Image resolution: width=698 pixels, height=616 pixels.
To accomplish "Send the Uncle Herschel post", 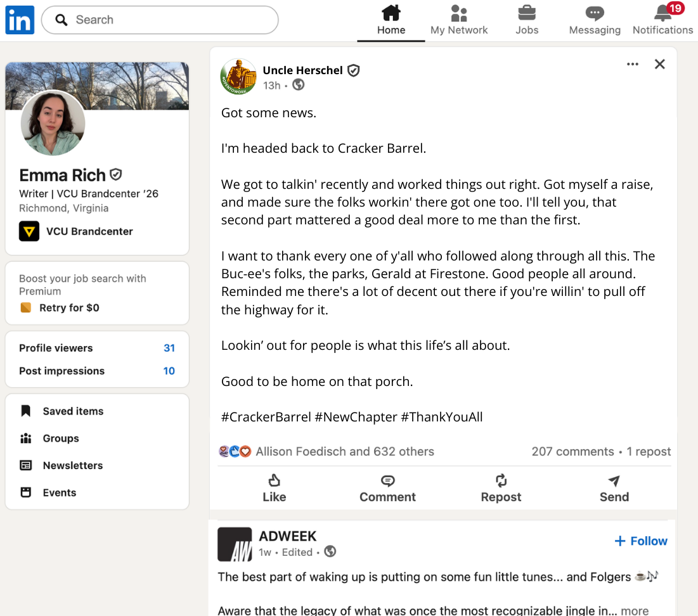I will pos(614,488).
